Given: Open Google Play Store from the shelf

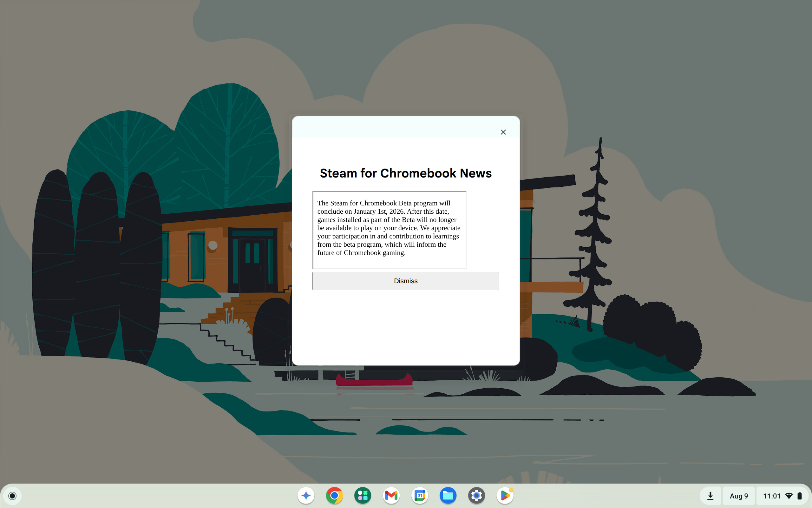Looking at the screenshot, I should pos(505,496).
